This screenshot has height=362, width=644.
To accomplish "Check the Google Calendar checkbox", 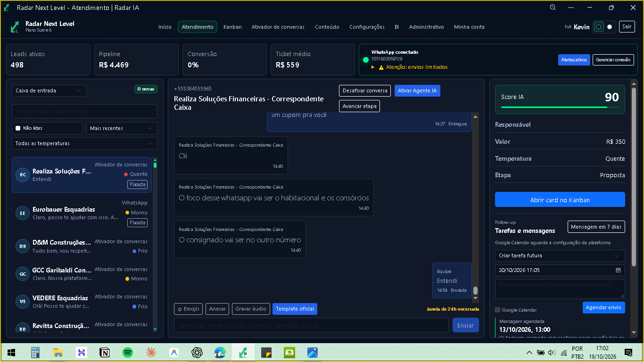I will [497, 310].
